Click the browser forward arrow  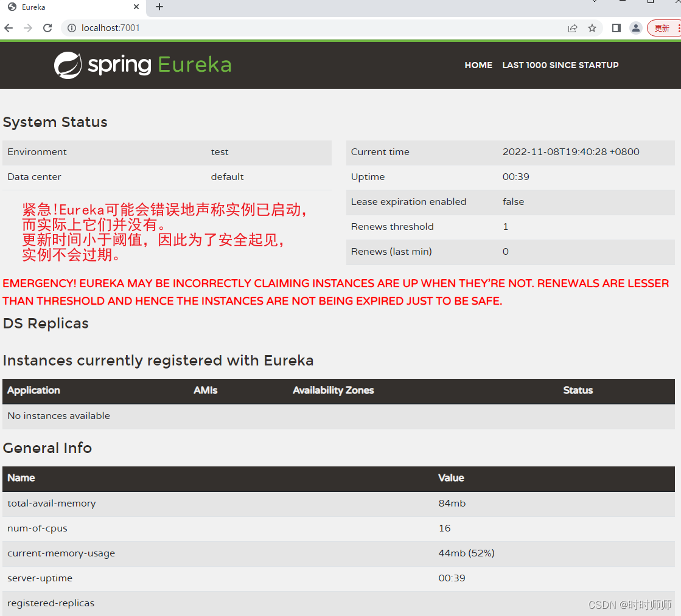pos(28,28)
